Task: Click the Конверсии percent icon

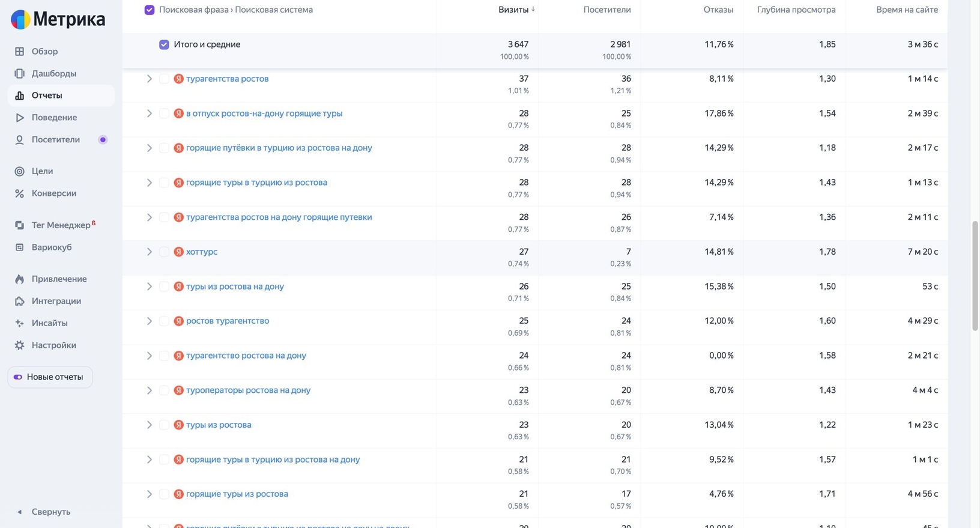Action: 20,193
